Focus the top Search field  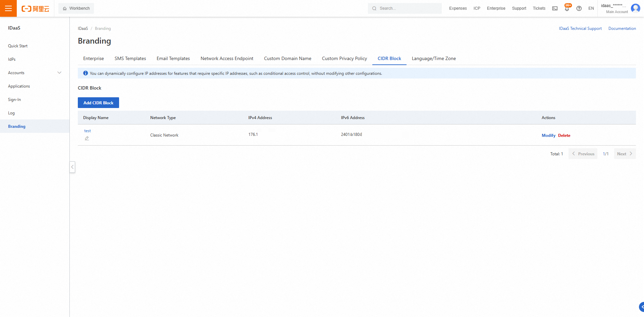405,8
